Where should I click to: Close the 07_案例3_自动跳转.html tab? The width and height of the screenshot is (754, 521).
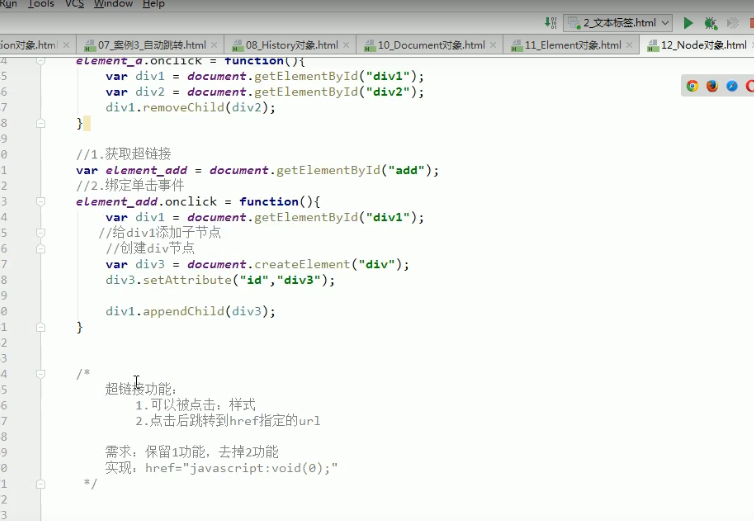[x=214, y=45]
